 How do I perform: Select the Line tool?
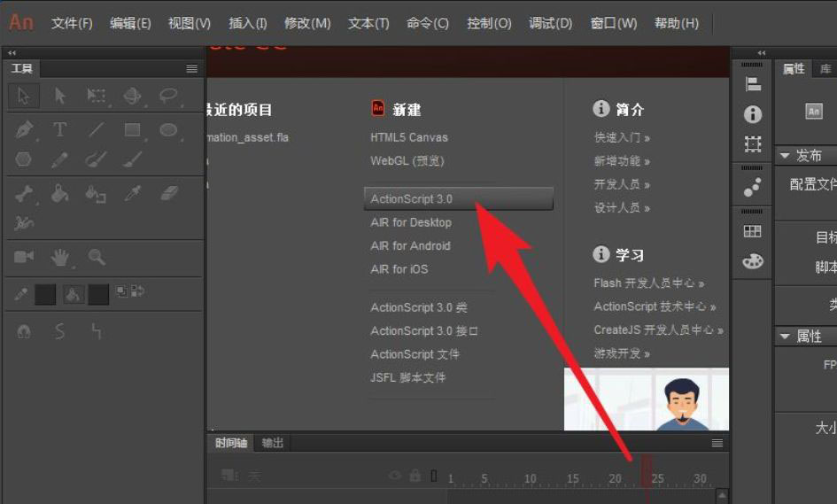tap(97, 129)
